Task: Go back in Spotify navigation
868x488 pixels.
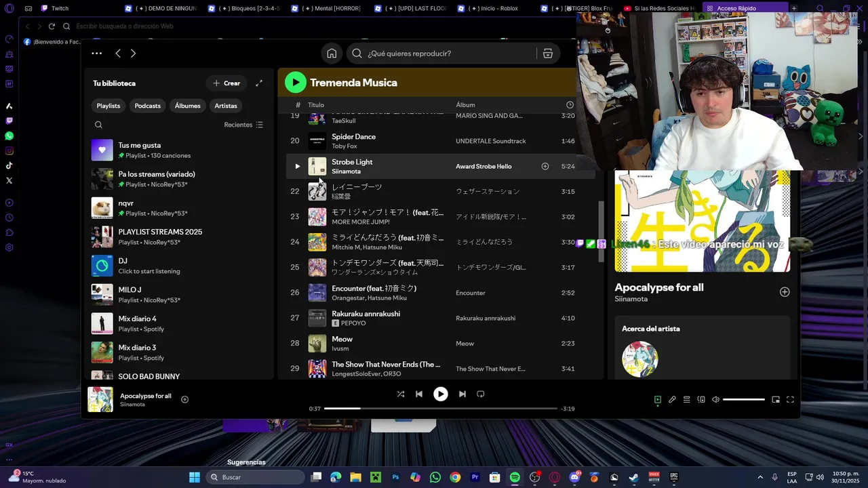Action: 118,53
